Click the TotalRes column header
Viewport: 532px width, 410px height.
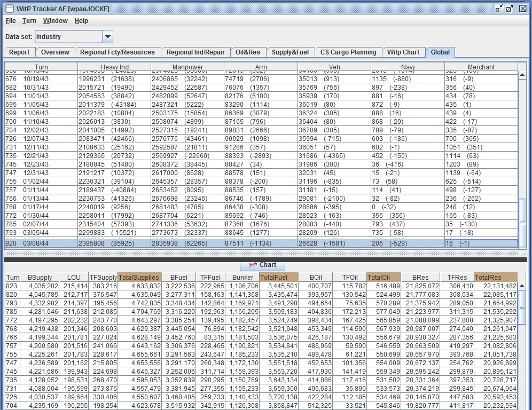(x=496, y=277)
